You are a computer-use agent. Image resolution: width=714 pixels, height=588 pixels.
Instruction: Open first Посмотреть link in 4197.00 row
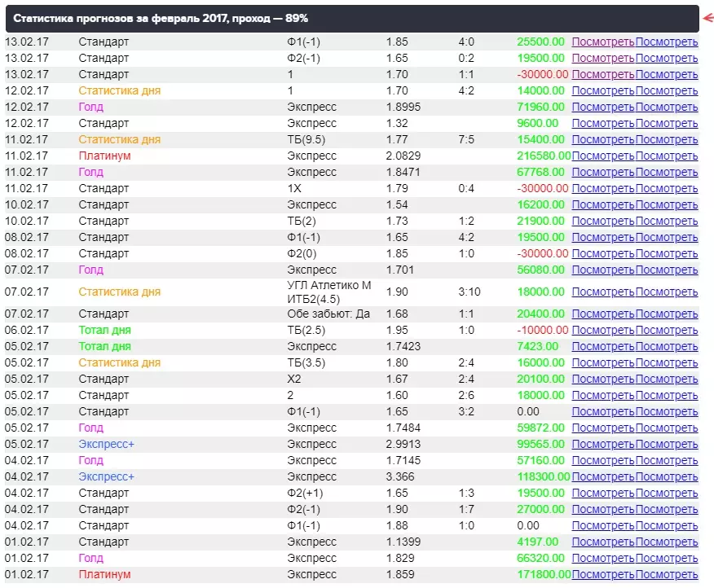[603, 542]
